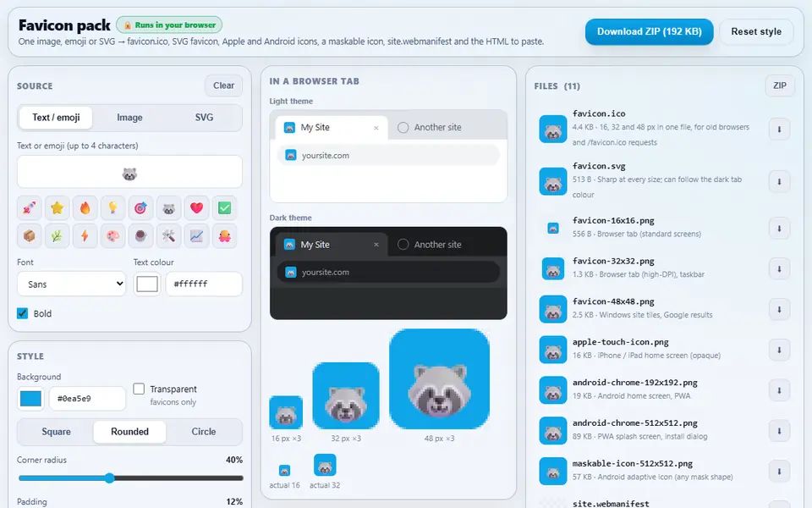Viewport: 812px width, 508px height.
Task: Close the light theme My Site tab
Action: tap(376, 128)
